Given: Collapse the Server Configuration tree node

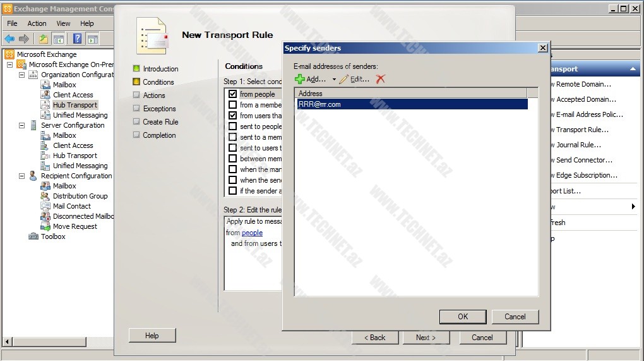Looking at the screenshot, I should pyautogui.click(x=22, y=125).
